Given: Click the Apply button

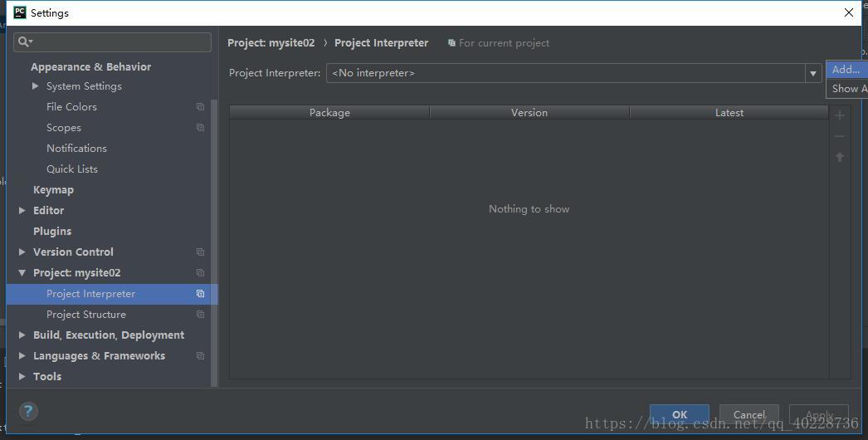Looking at the screenshot, I should point(819,414).
